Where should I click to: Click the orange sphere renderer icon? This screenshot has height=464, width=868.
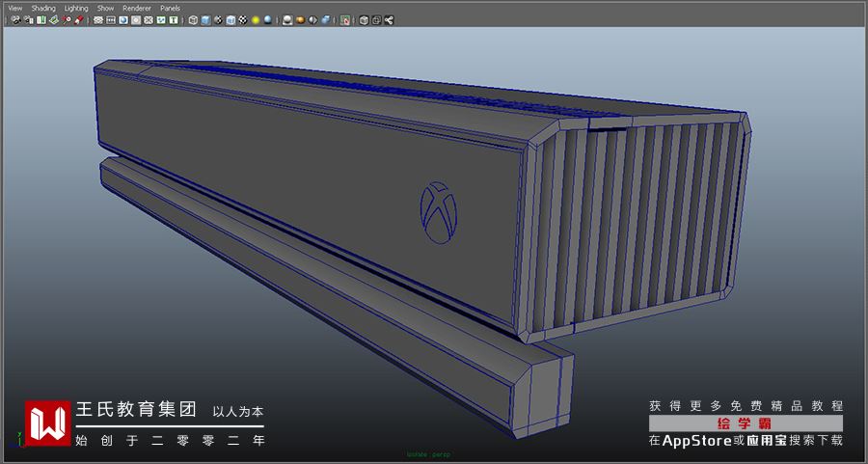point(301,20)
